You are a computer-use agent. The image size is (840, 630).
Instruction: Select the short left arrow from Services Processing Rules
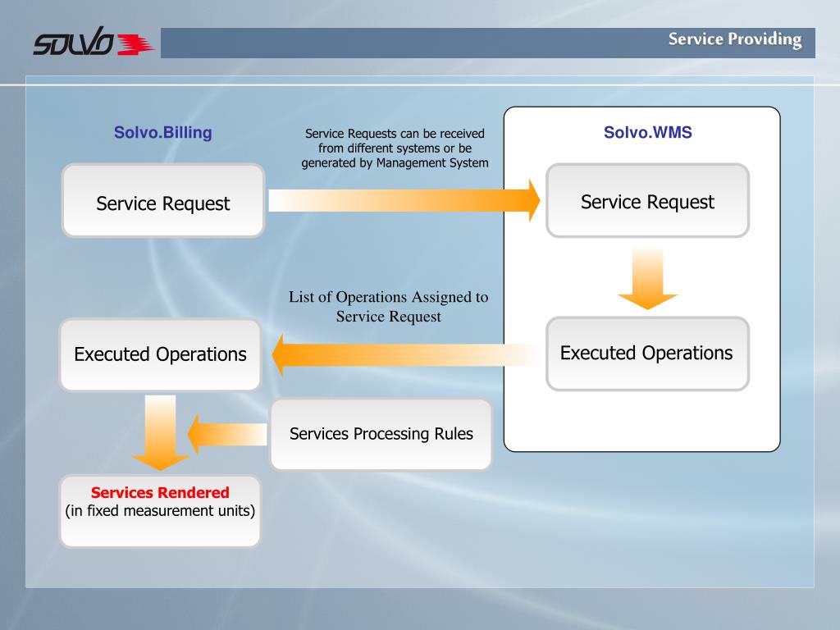click(228, 434)
